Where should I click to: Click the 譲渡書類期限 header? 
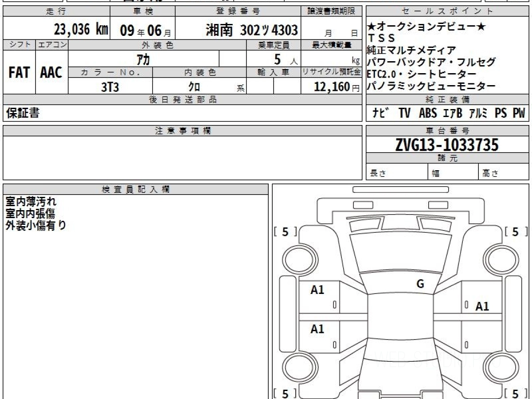(332, 12)
